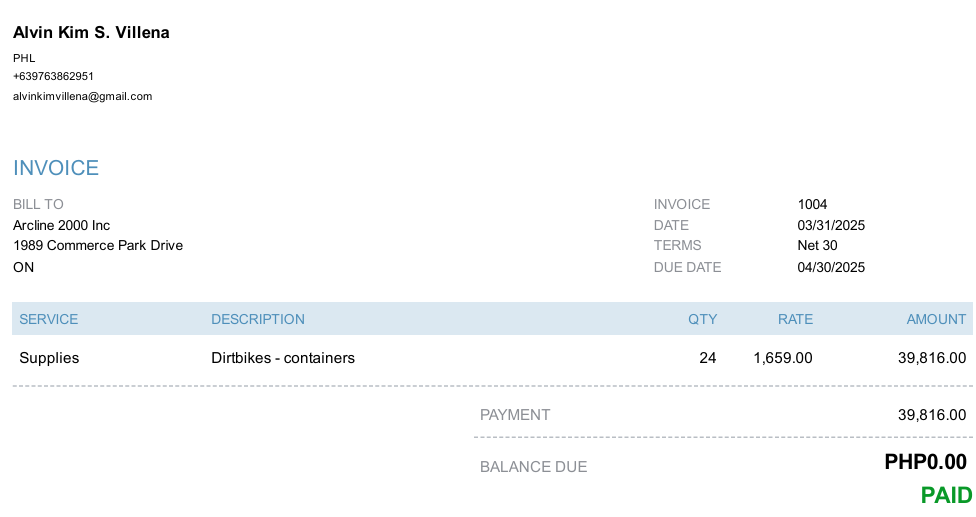The width and height of the screenshot is (976, 517).
Task: Click the green PAID status label
Action: tap(946, 495)
